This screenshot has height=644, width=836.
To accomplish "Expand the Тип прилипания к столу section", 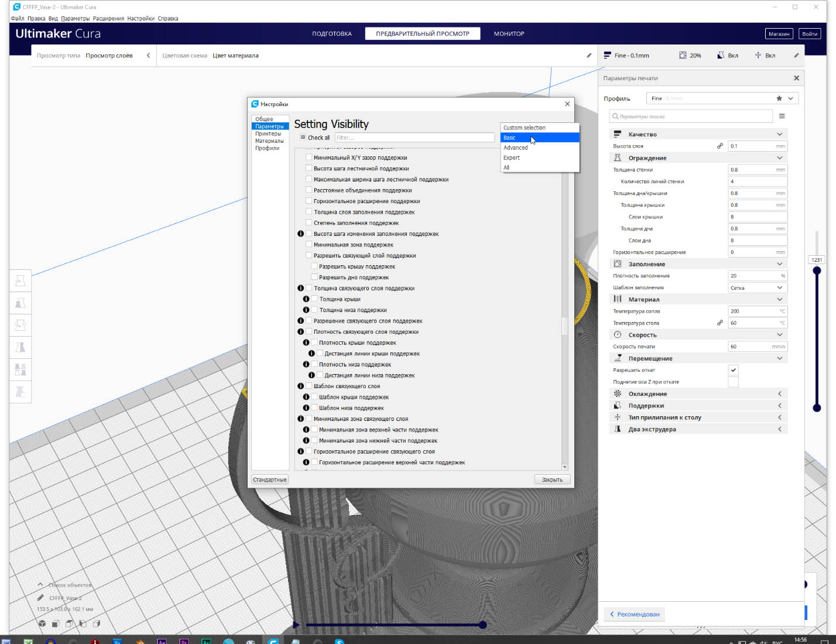I will pyautogui.click(x=698, y=417).
